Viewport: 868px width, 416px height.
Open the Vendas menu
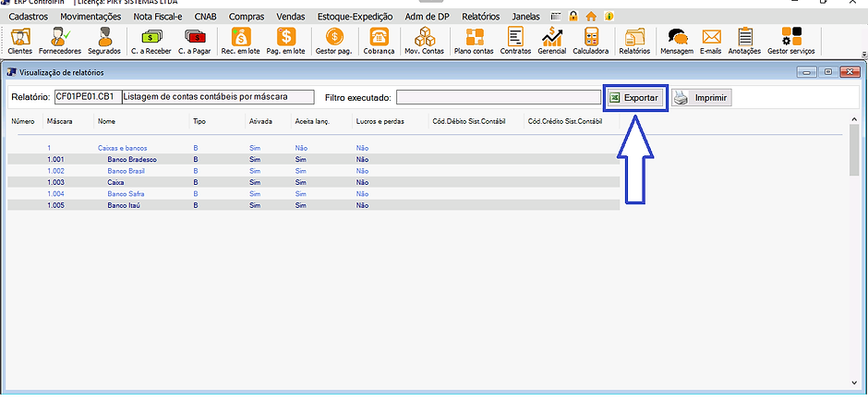pos(291,17)
